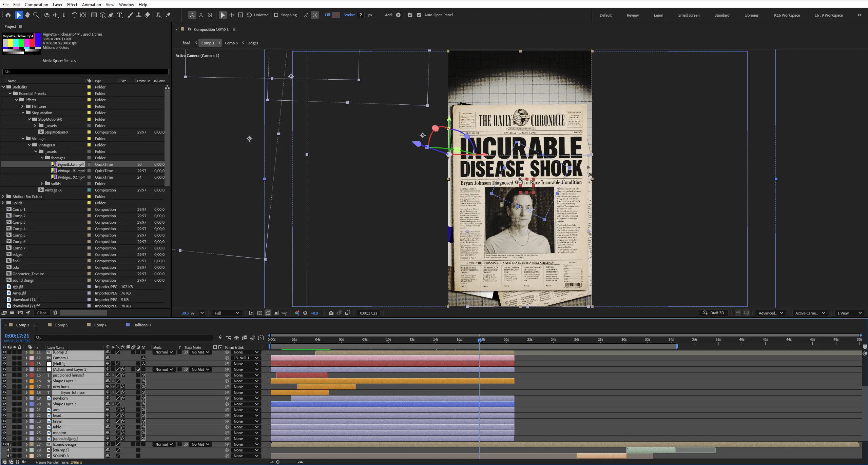Expand the Motion Bro Folder
The image size is (868, 465).
tap(3, 197)
